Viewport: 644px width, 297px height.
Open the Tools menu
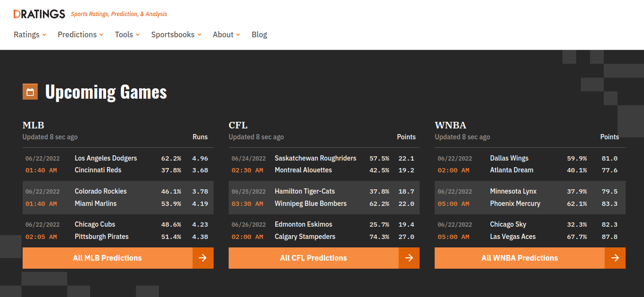point(127,34)
